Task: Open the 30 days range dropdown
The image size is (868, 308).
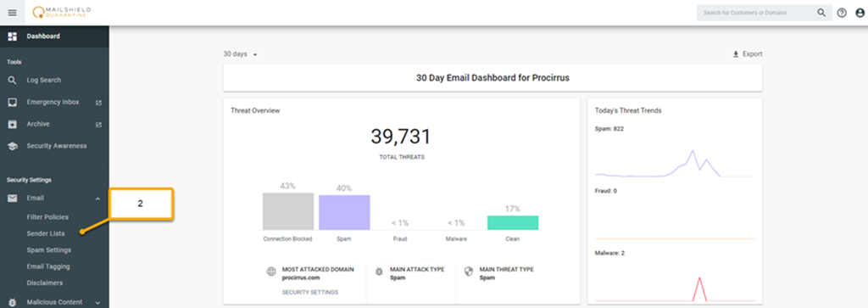Action: [x=240, y=54]
